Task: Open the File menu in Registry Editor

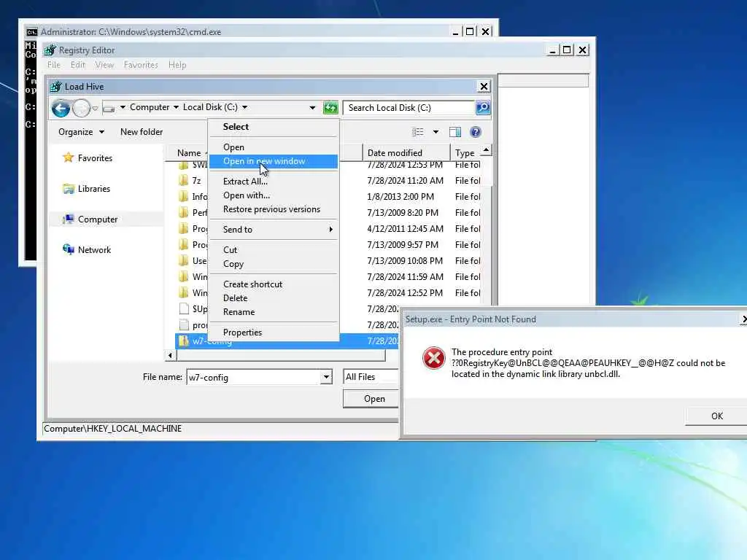Action: tap(54, 65)
